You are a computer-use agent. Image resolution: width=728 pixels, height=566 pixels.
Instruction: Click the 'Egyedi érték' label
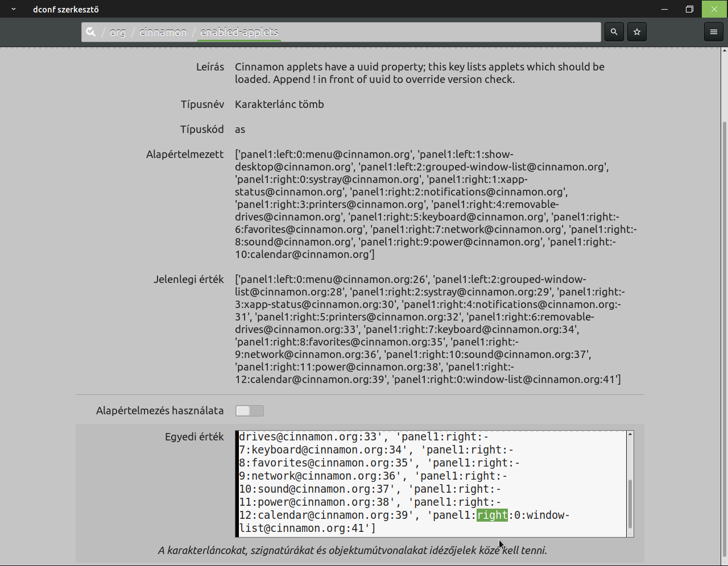pyautogui.click(x=195, y=437)
